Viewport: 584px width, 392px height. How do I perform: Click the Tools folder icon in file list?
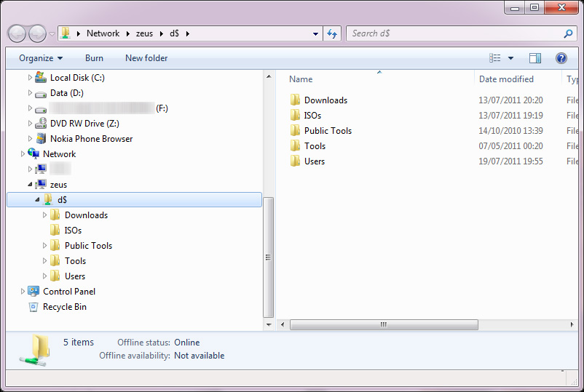pyautogui.click(x=295, y=145)
